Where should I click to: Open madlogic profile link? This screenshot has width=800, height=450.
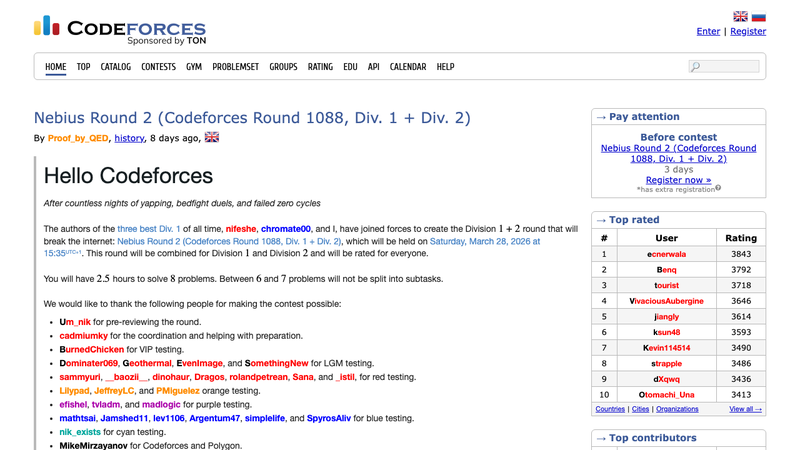[x=161, y=405]
